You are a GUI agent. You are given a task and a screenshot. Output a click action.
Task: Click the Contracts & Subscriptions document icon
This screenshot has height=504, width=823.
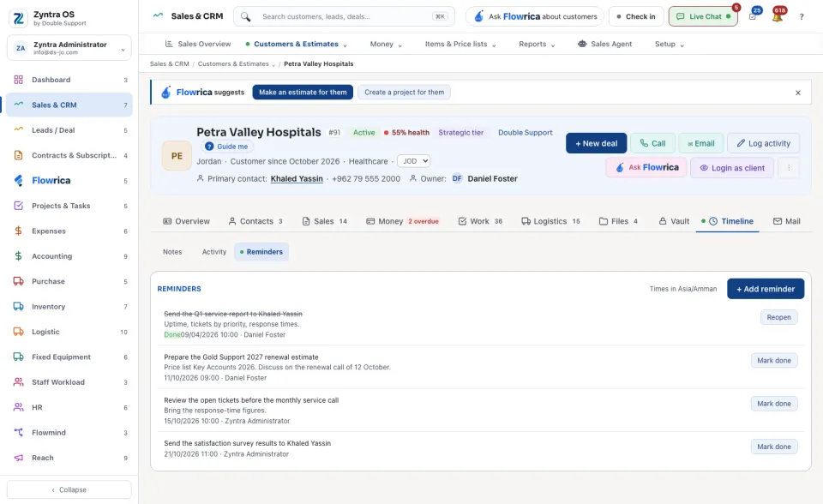(x=18, y=155)
